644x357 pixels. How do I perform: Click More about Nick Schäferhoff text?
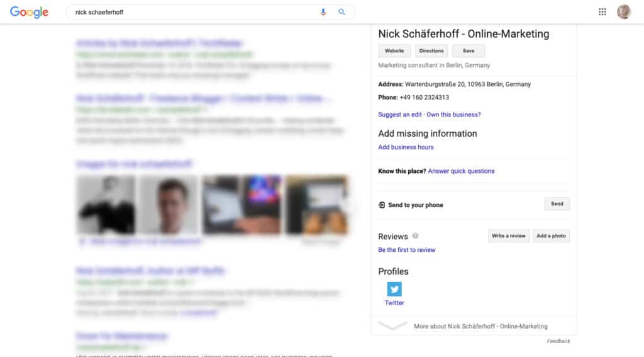[480, 326]
